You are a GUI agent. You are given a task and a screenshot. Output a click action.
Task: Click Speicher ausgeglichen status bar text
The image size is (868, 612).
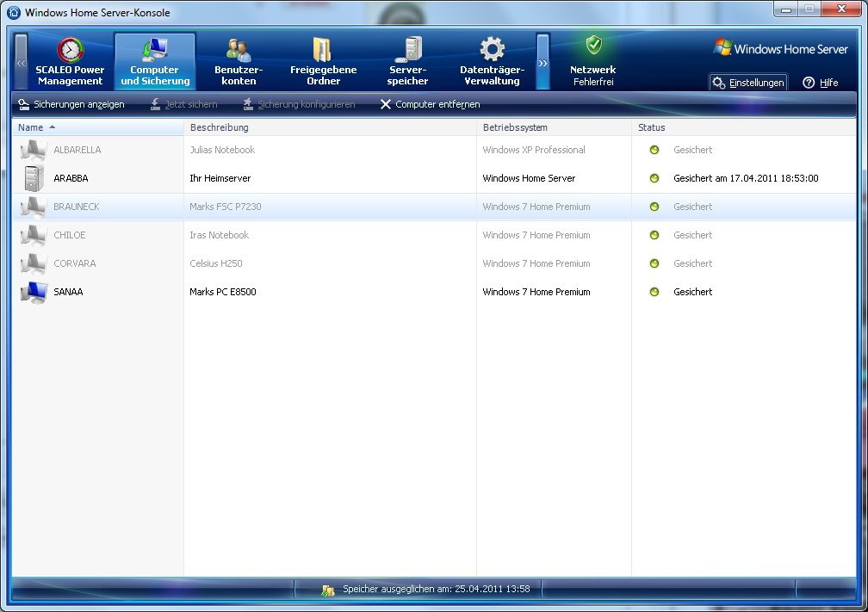click(437, 589)
